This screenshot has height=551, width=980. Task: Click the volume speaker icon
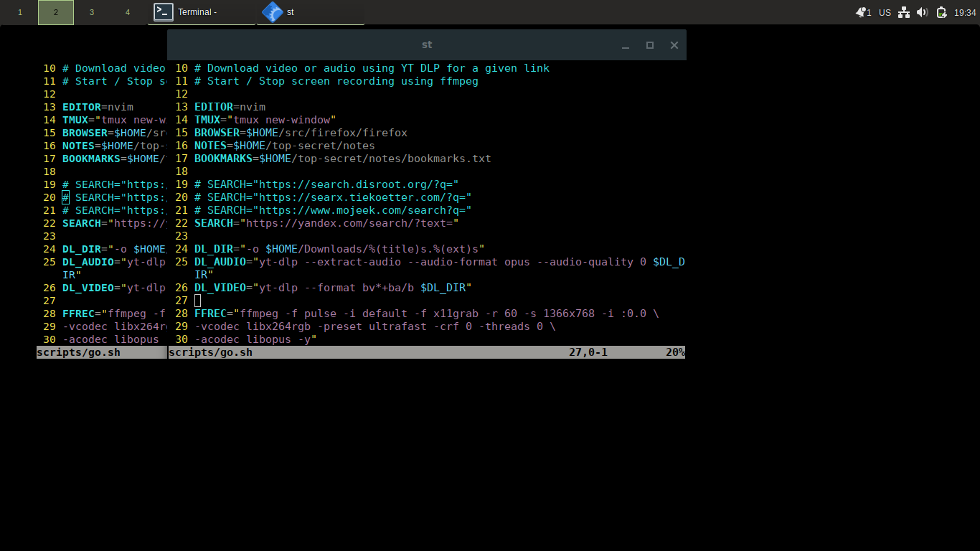pyautogui.click(x=922, y=12)
